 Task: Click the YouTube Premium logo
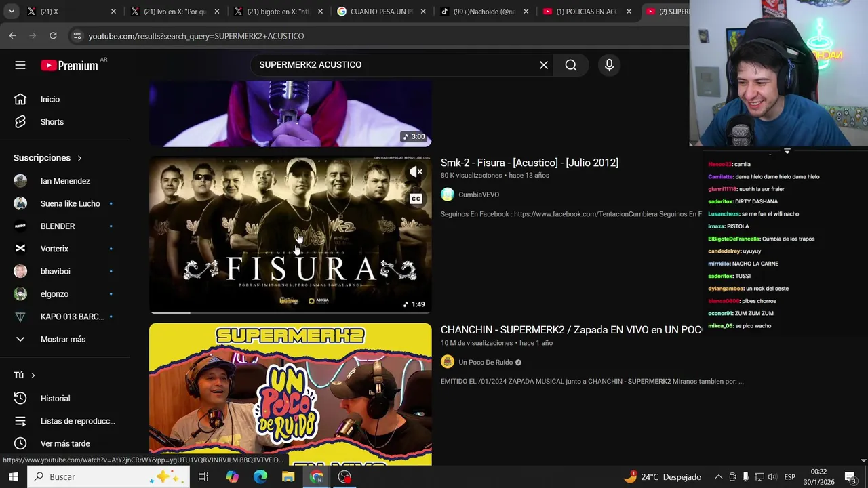click(x=69, y=65)
